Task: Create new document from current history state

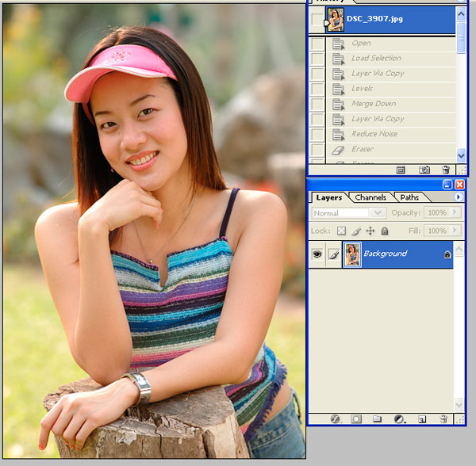Action: click(401, 170)
